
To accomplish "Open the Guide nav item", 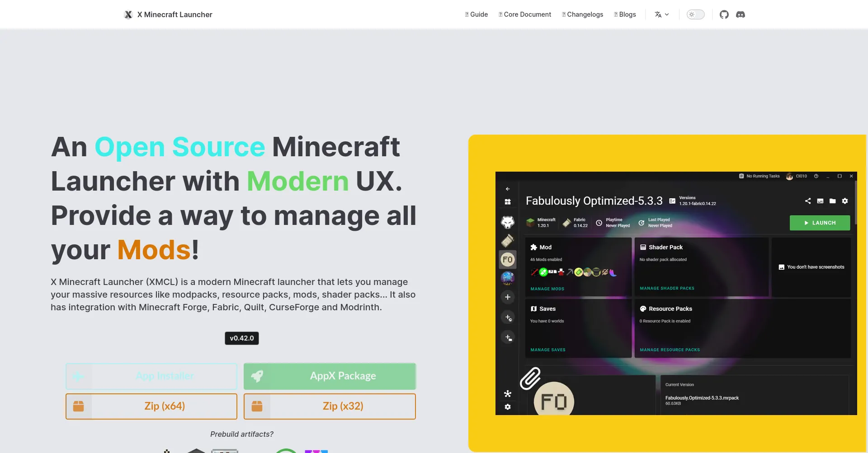I will (x=476, y=14).
